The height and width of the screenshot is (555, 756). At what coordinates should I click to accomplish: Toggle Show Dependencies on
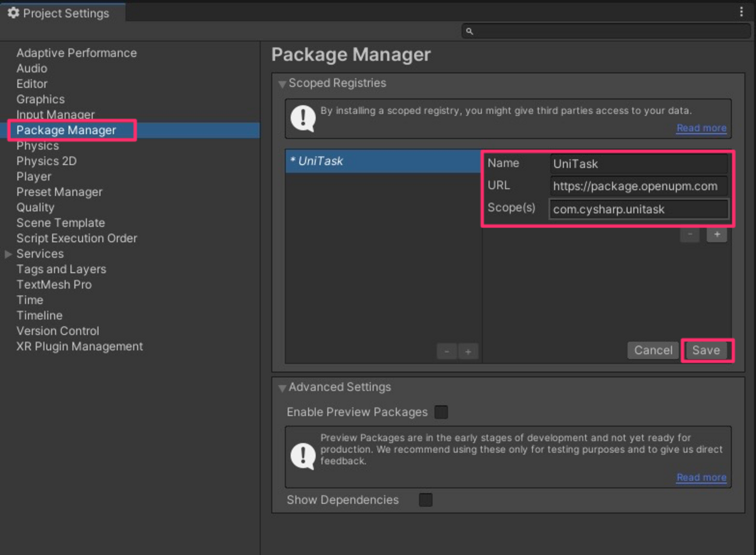click(426, 499)
